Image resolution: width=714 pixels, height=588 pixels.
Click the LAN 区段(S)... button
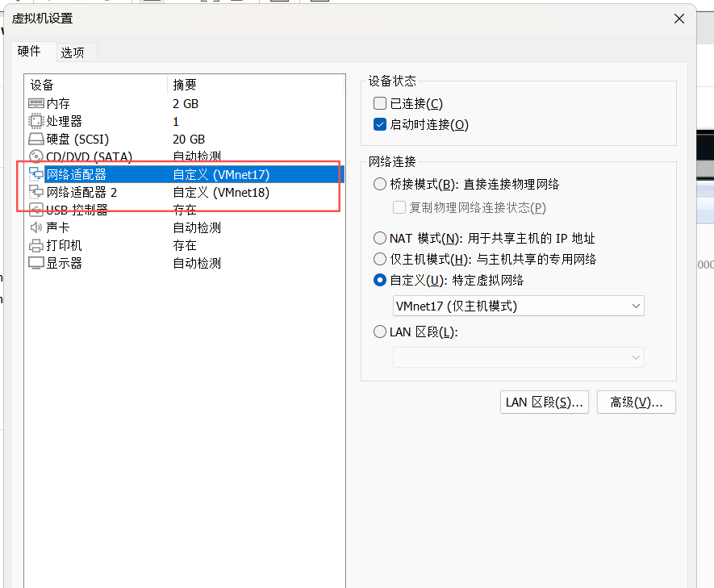click(544, 402)
